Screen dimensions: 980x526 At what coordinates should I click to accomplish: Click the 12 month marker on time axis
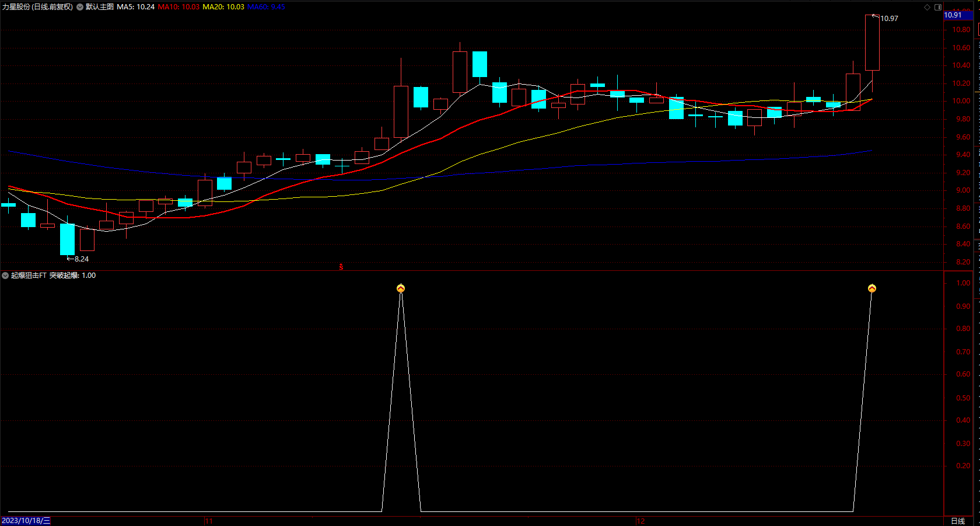pos(640,521)
